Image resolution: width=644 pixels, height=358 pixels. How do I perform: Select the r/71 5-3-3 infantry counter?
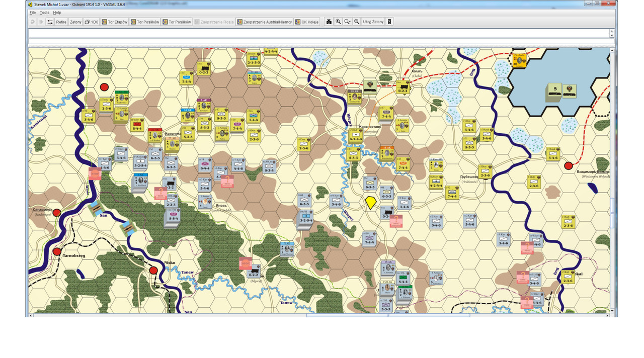tap(469, 144)
